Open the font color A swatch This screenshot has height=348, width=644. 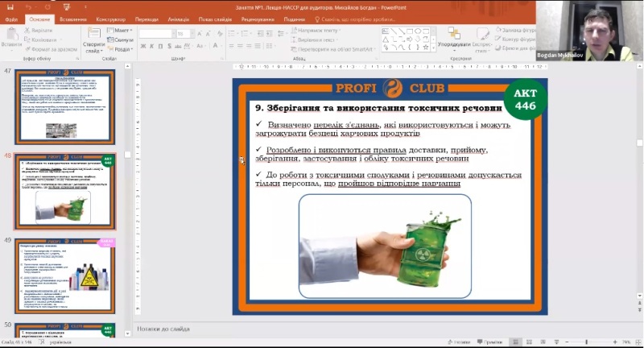pyautogui.click(x=215, y=46)
